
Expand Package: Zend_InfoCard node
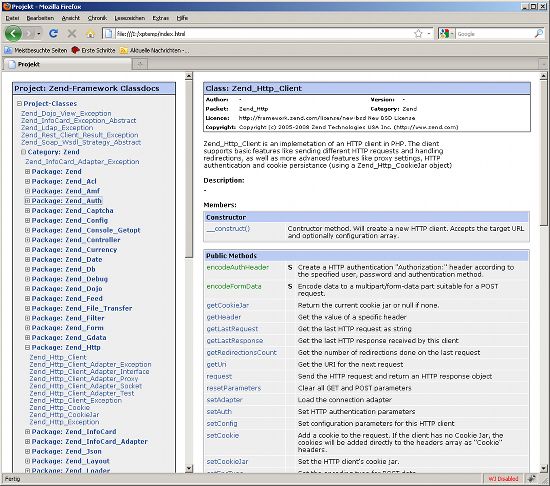[27, 432]
